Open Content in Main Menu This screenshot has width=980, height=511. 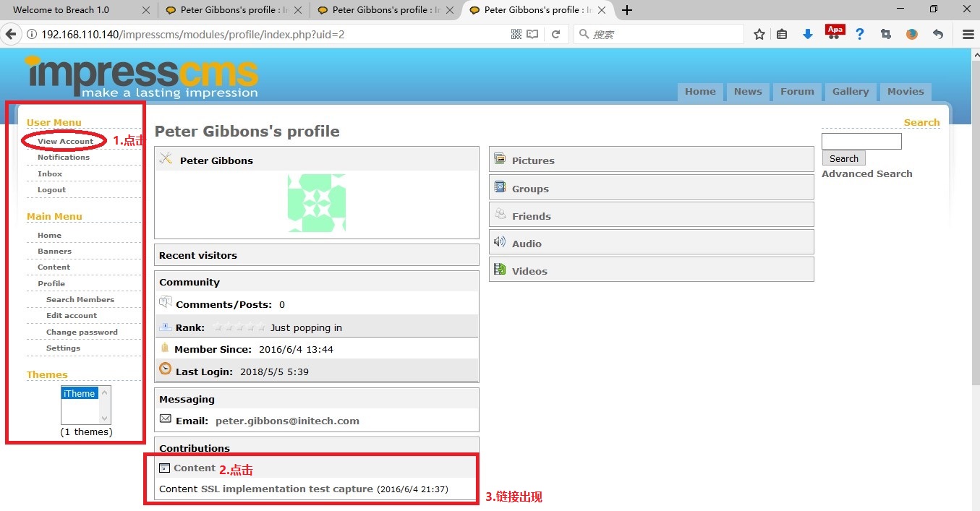[x=54, y=267]
